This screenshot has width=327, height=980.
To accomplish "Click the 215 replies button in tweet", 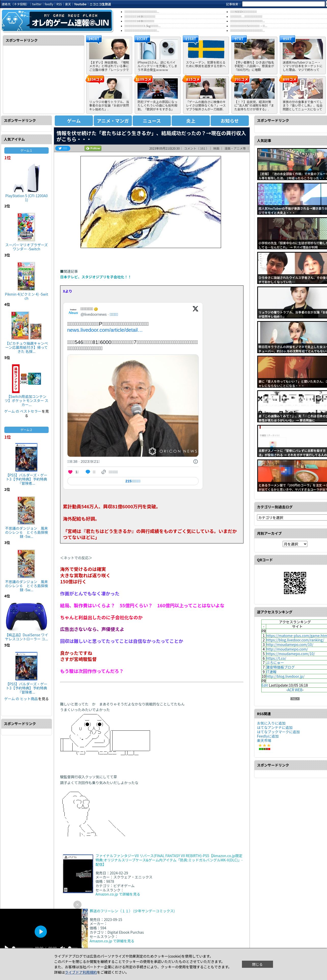I will [133, 481].
